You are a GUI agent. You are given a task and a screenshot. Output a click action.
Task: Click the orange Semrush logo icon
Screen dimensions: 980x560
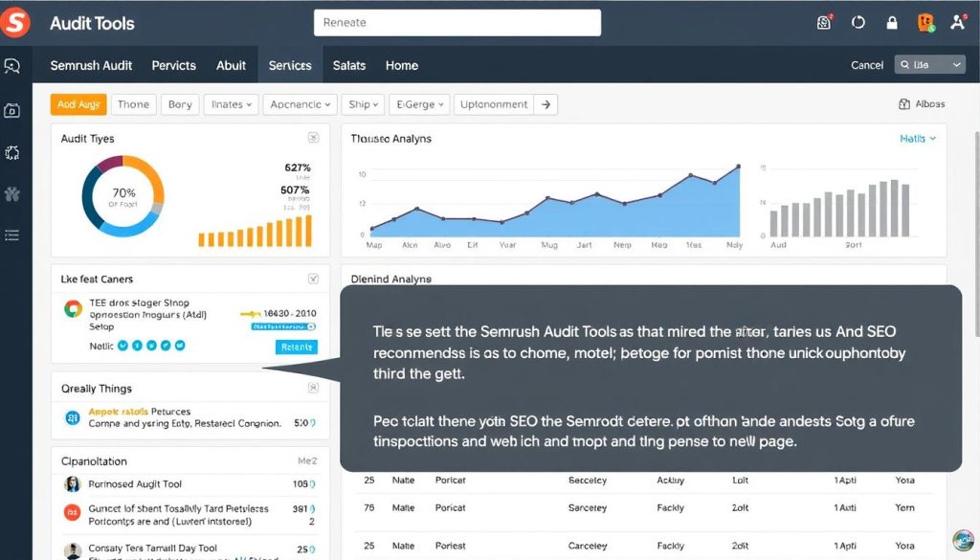click(x=14, y=22)
